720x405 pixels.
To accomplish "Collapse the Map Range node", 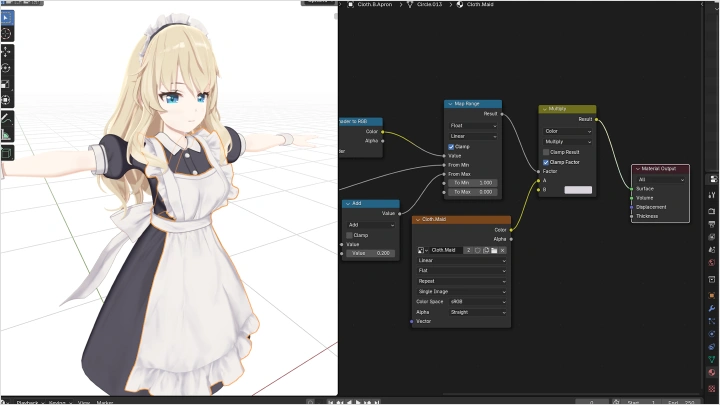I will (x=450, y=104).
